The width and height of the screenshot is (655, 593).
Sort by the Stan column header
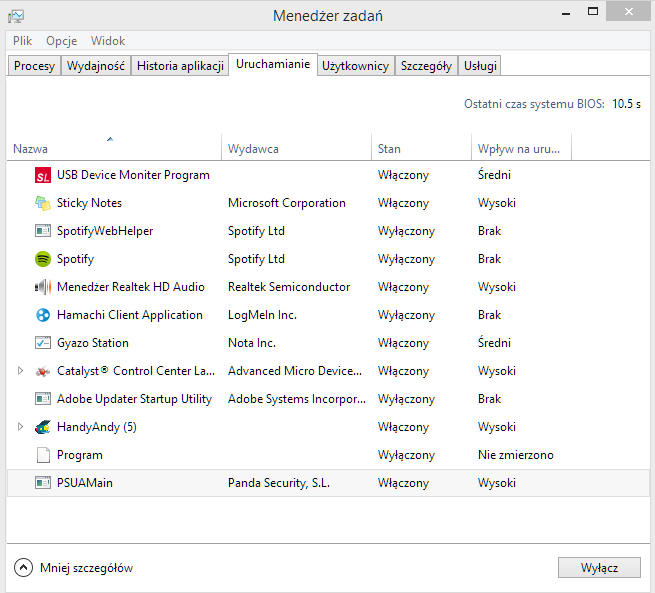[x=421, y=147]
